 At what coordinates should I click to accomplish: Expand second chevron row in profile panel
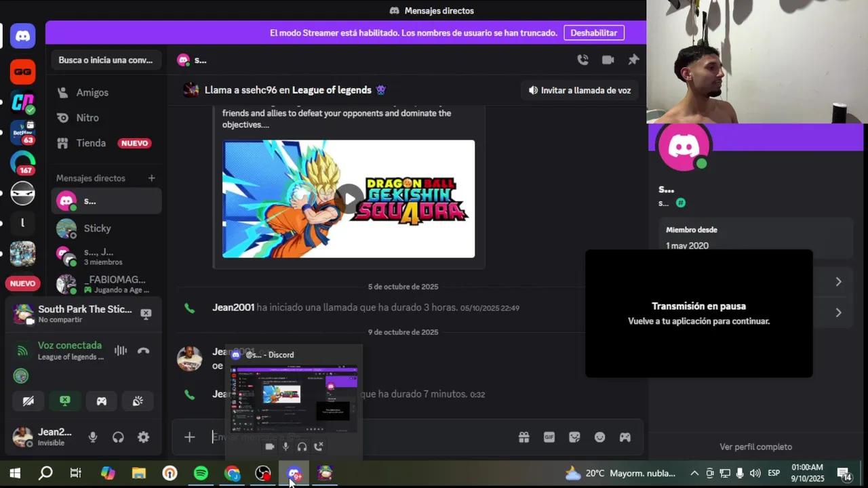[x=838, y=312]
